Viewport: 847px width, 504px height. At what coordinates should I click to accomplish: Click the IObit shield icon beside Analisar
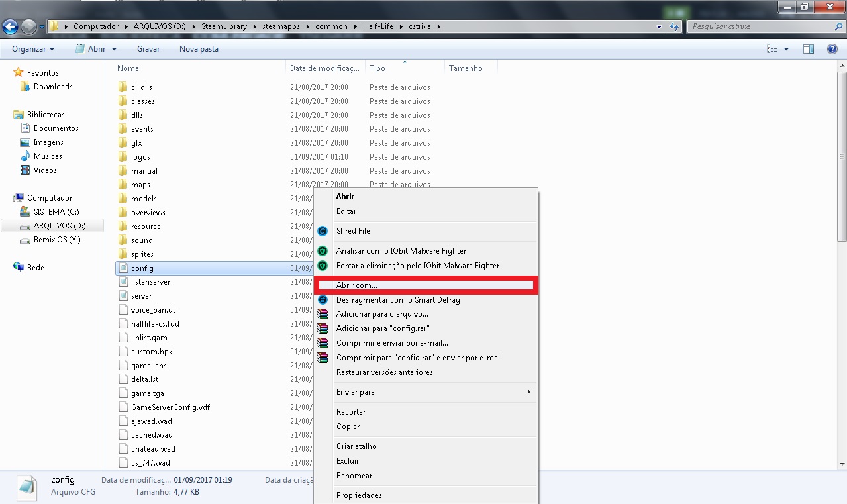[323, 251]
